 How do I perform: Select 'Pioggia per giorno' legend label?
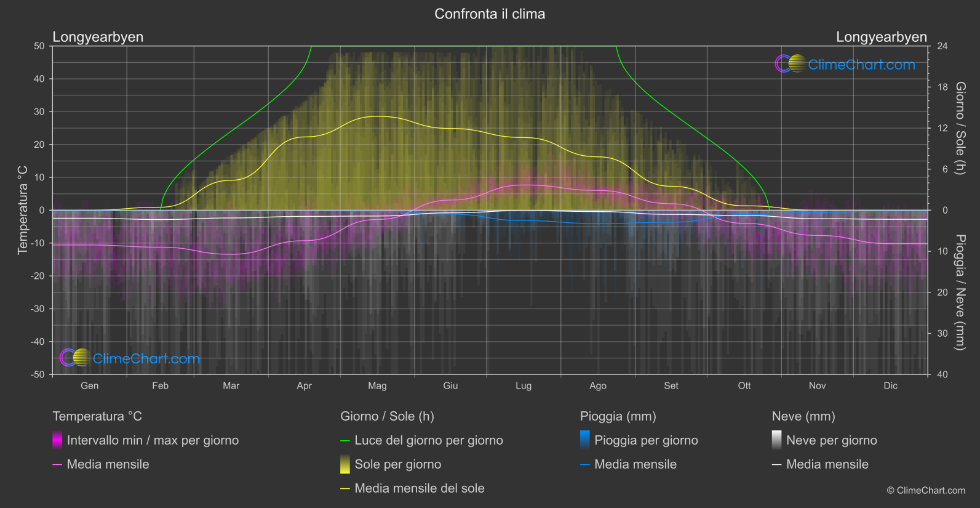pos(646,440)
